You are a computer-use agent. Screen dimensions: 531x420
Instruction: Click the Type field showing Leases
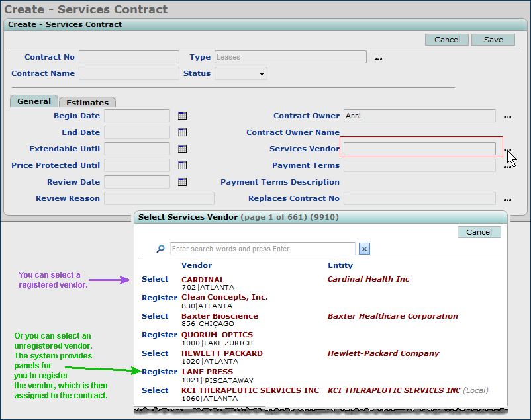click(291, 57)
